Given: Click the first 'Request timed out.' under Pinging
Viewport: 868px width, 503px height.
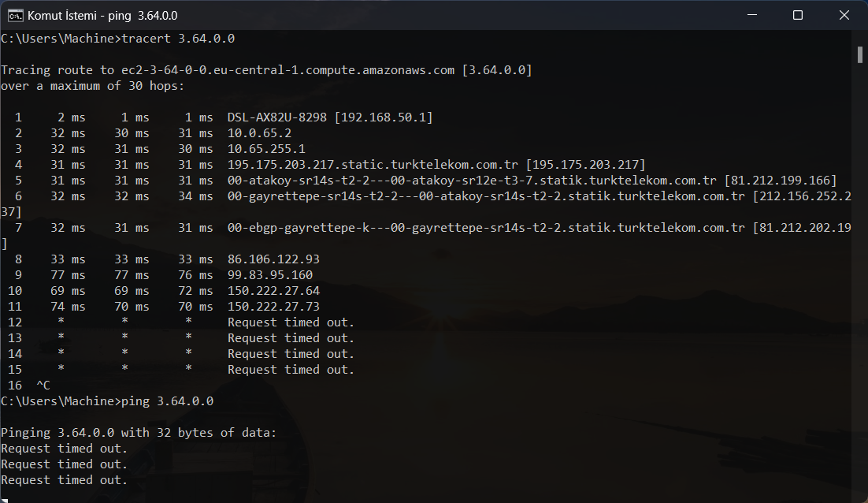Looking at the screenshot, I should click(65, 448).
